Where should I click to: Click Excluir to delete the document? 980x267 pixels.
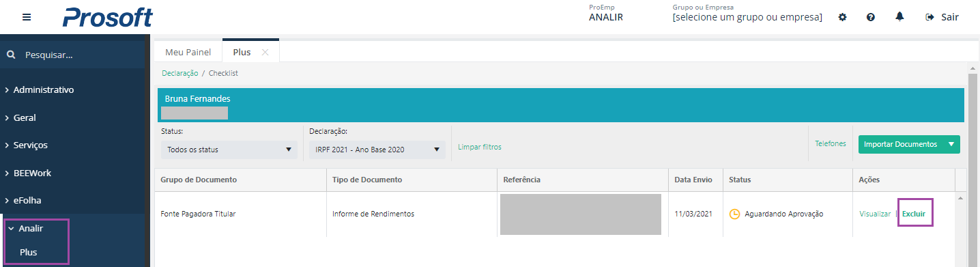point(914,214)
